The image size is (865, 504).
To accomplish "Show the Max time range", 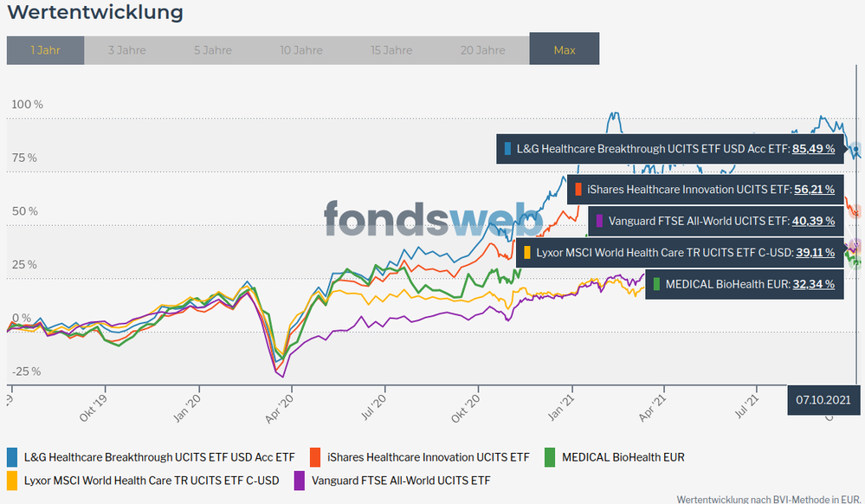I will pyautogui.click(x=564, y=50).
